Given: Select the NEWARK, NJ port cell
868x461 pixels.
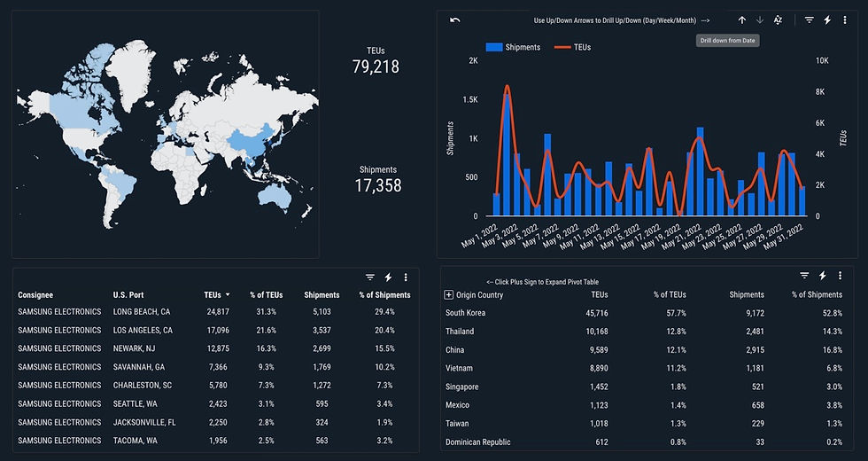Looking at the screenshot, I should pyautogui.click(x=134, y=348).
